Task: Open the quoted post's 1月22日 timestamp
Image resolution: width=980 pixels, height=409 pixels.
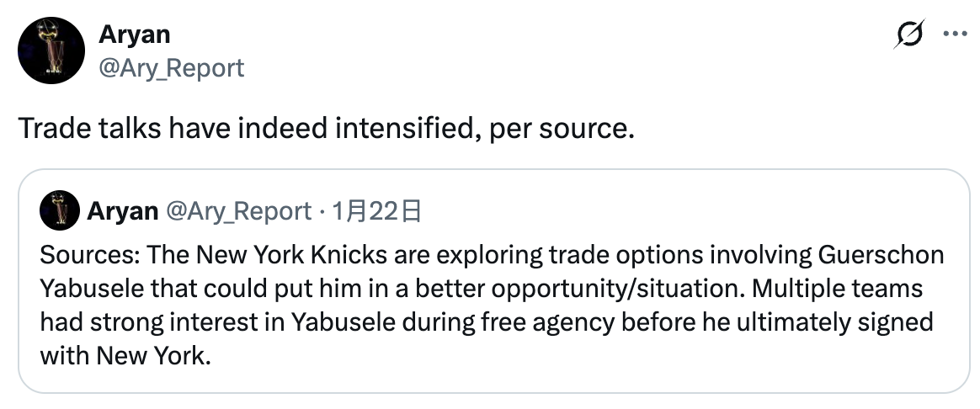Action: 376,211
